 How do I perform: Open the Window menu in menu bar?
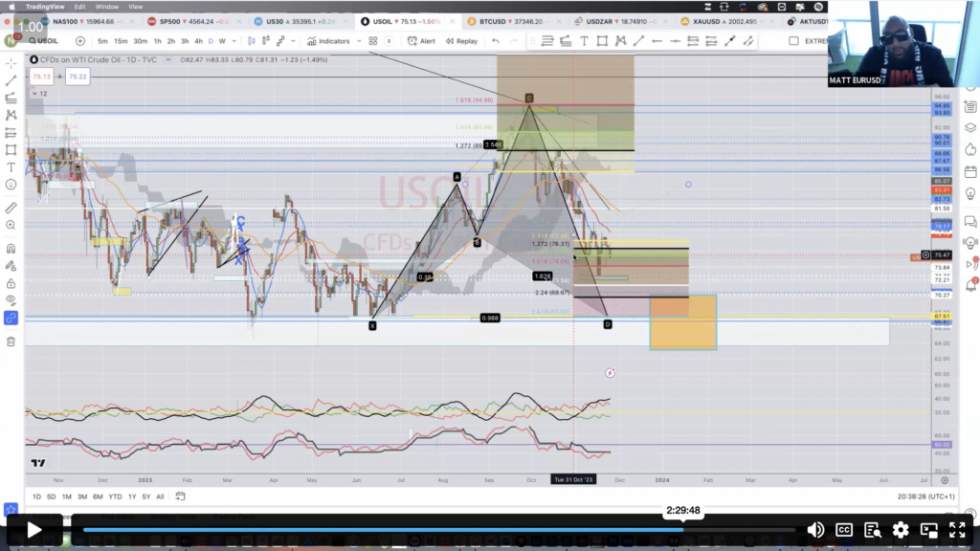pyautogui.click(x=106, y=6)
